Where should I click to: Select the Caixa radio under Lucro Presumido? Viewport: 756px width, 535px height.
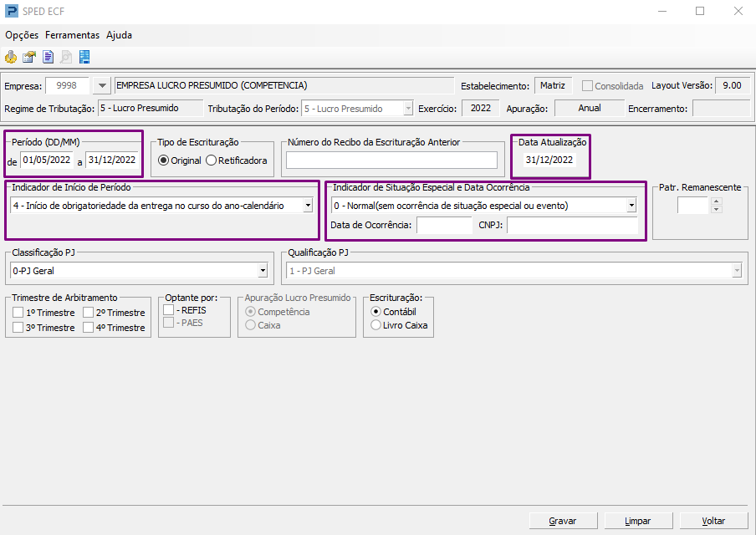pos(250,325)
